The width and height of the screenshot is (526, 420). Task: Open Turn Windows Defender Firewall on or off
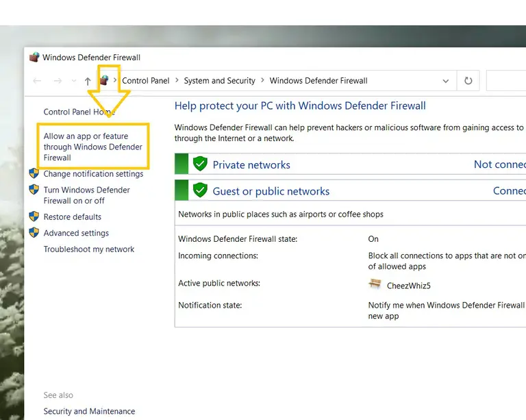(x=86, y=195)
